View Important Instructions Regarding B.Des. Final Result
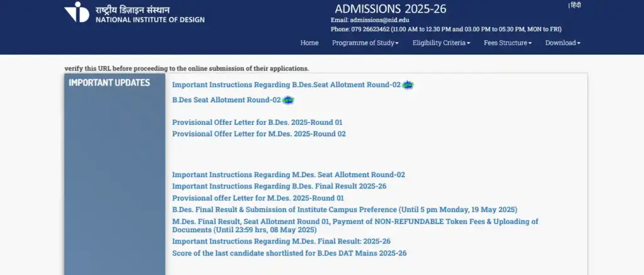The width and height of the screenshot is (644, 275). point(279,186)
